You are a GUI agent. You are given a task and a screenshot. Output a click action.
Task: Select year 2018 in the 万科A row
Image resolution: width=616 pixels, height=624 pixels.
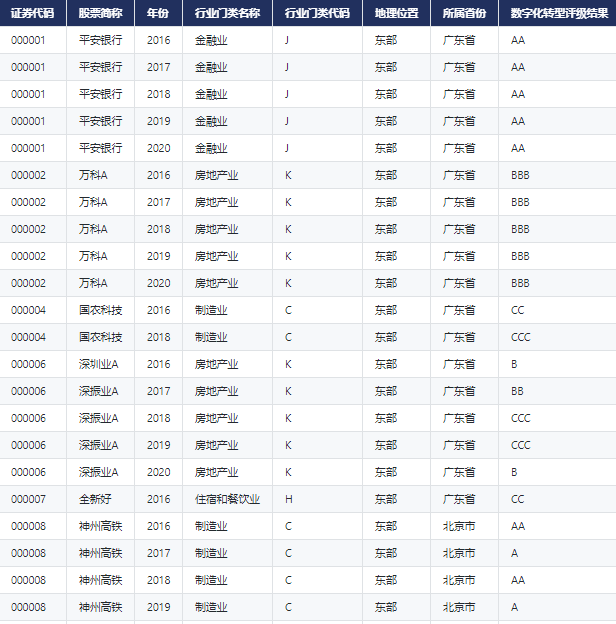coord(158,229)
